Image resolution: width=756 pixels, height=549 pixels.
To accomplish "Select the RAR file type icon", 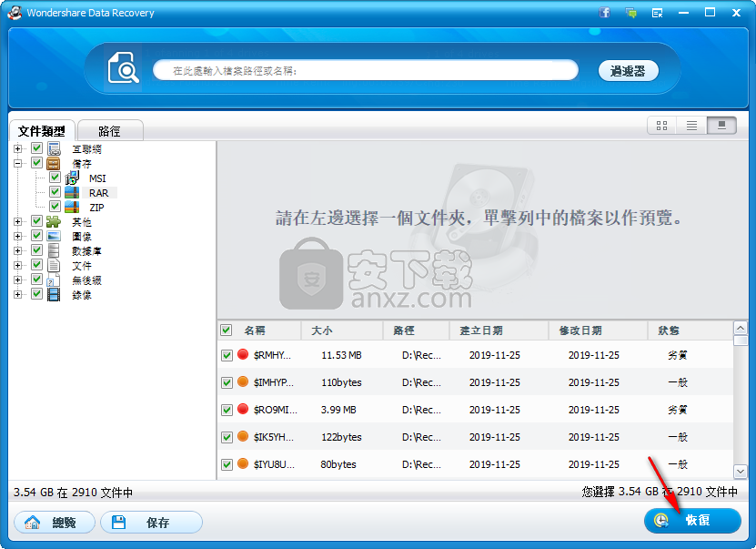I will (72, 192).
